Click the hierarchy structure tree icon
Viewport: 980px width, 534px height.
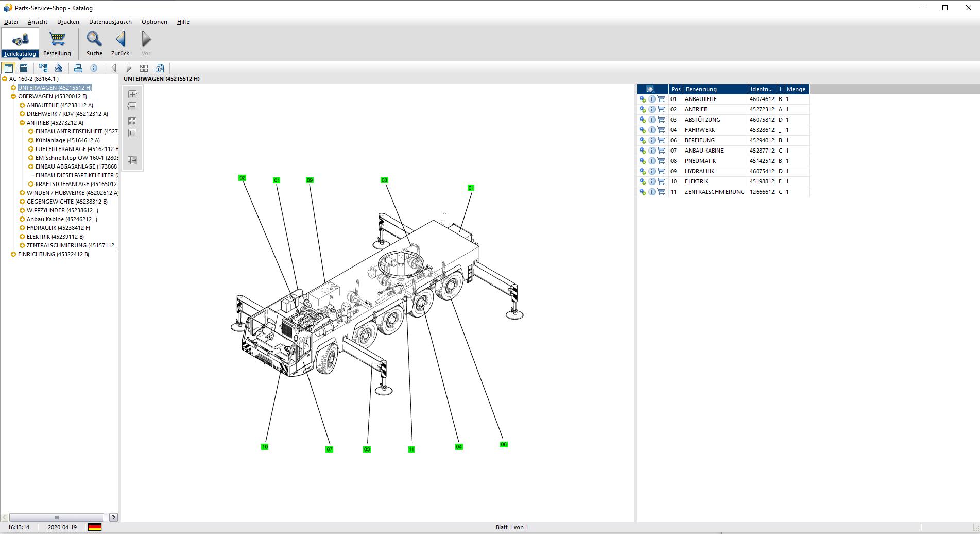coord(43,68)
